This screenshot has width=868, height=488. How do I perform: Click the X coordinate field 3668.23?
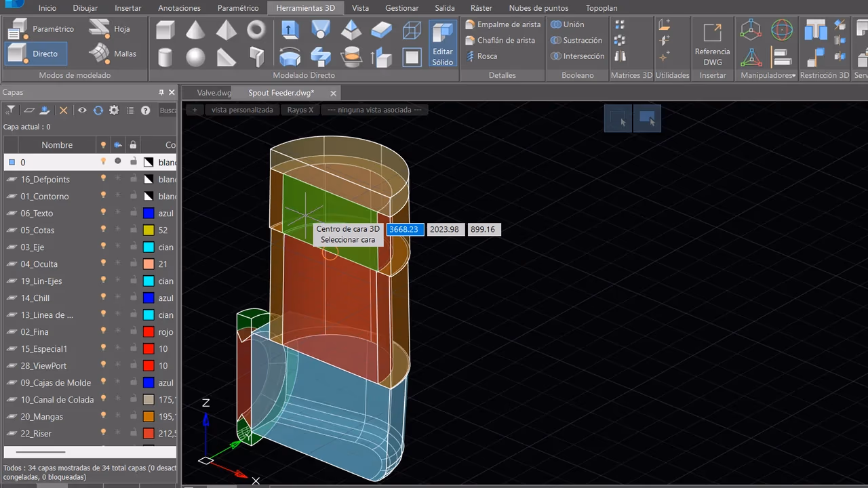406,229
